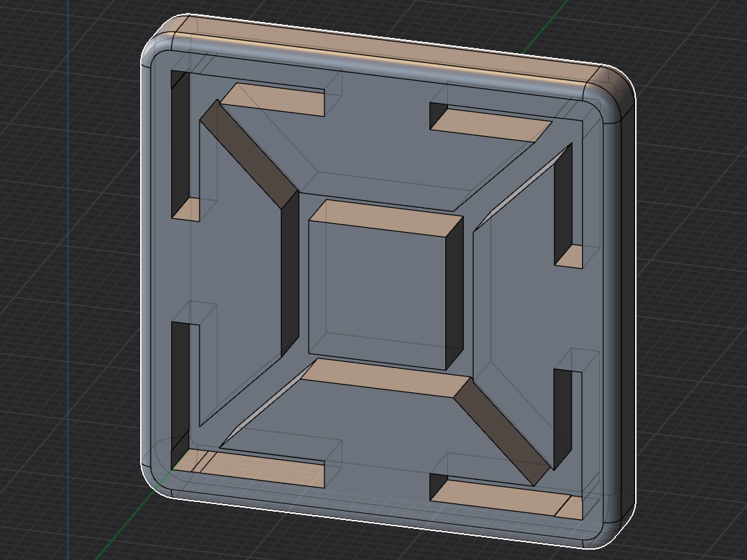
Task: Select the tan top wall of central pocket
Action: (386, 218)
